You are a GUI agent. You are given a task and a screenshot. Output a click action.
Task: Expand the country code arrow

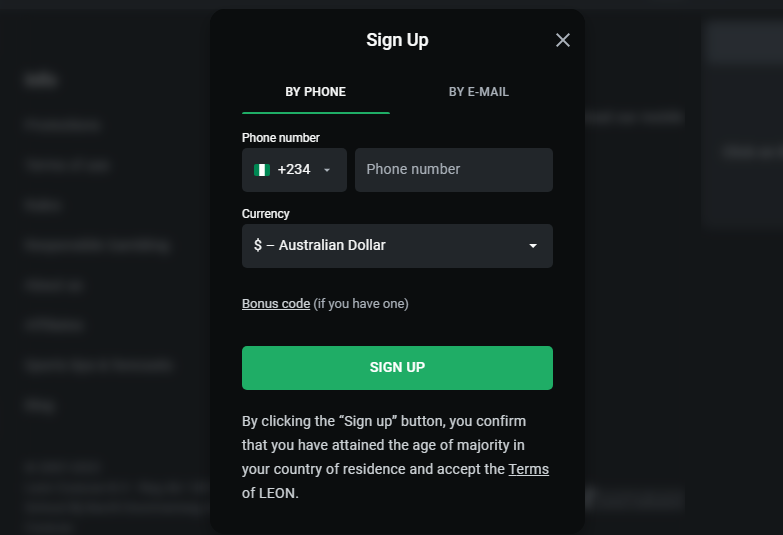point(327,170)
